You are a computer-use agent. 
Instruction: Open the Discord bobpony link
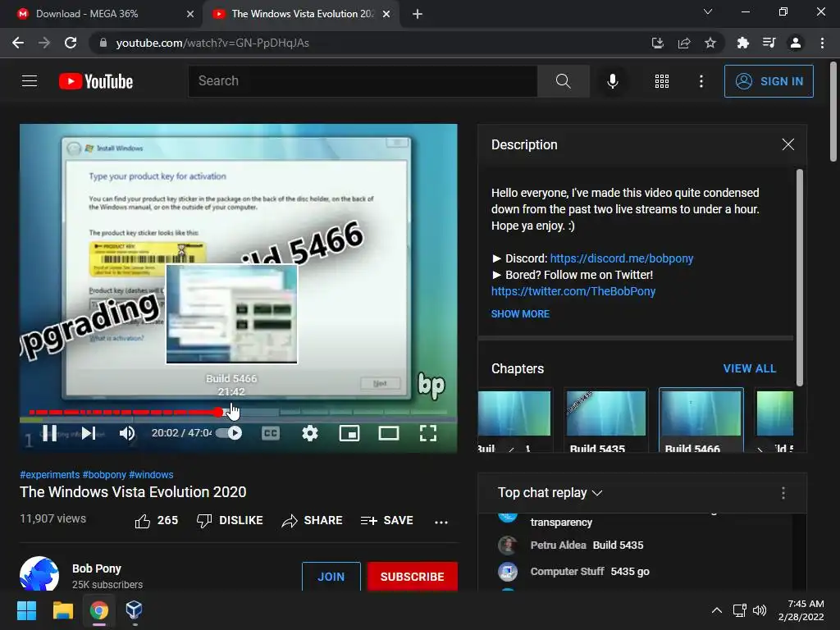coord(622,258)
